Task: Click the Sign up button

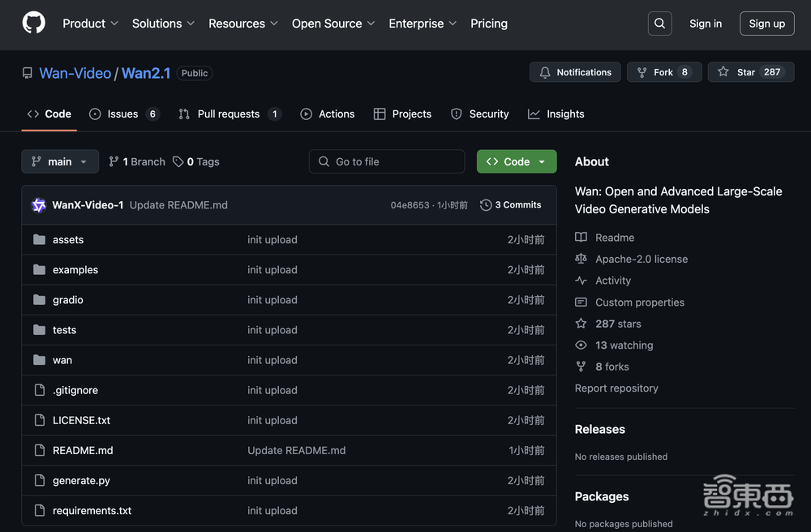Action: pos(766,24)
